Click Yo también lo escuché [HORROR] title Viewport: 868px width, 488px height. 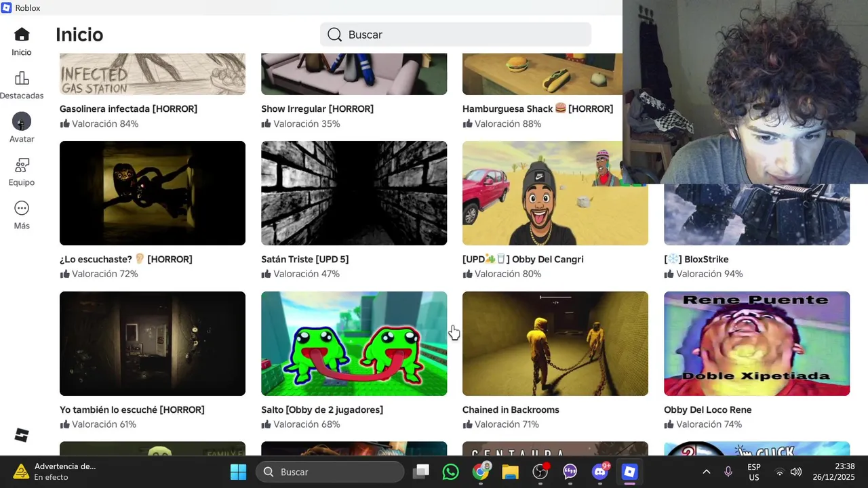click(x=132, y=409)
